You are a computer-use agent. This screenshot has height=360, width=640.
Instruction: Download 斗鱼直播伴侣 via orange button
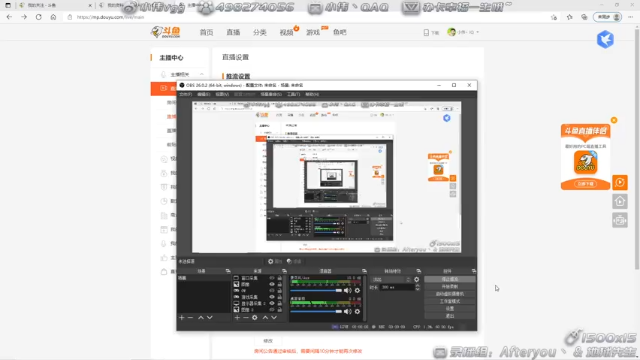[586, 184]
